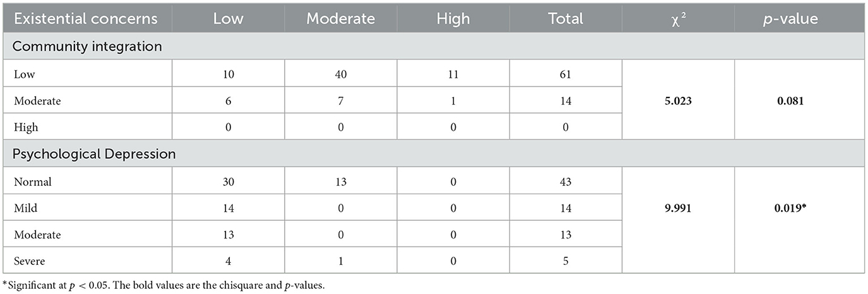Image resolution: width=868 pixels, height=294 pixels.
Task: Select the "Total" column header
Action: (x=566, y=19)
